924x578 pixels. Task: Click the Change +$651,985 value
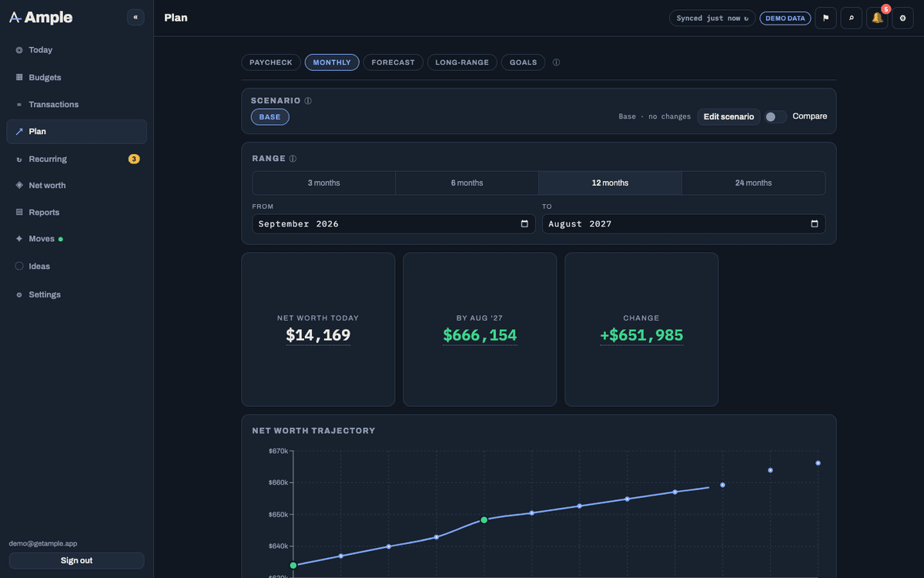[x=641, y=335]
